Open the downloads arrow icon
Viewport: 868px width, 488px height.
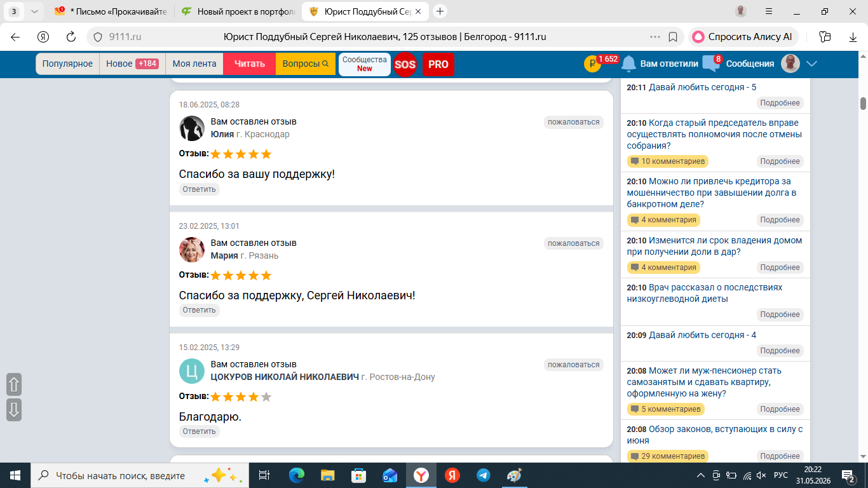pos(853,37)
